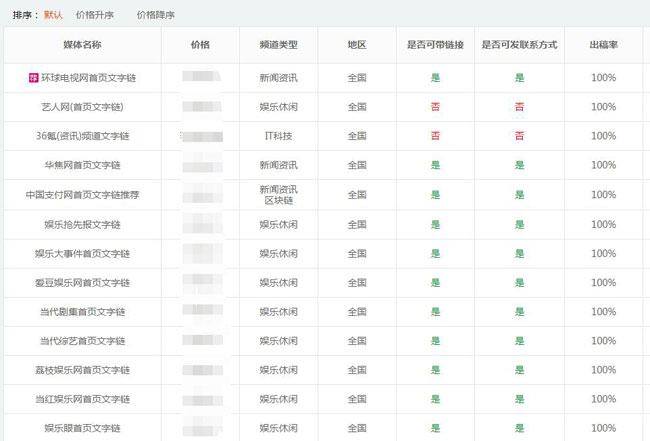Click 100% rate in 娱乐眼 row
This screenshot has height=441, width=650.
(604, 428)
